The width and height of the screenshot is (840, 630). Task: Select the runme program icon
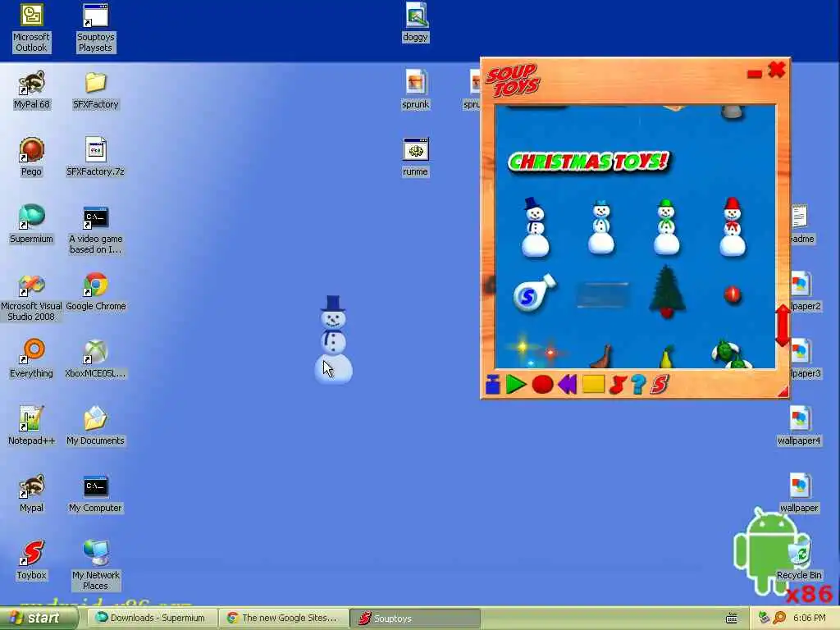pos(416,157)
